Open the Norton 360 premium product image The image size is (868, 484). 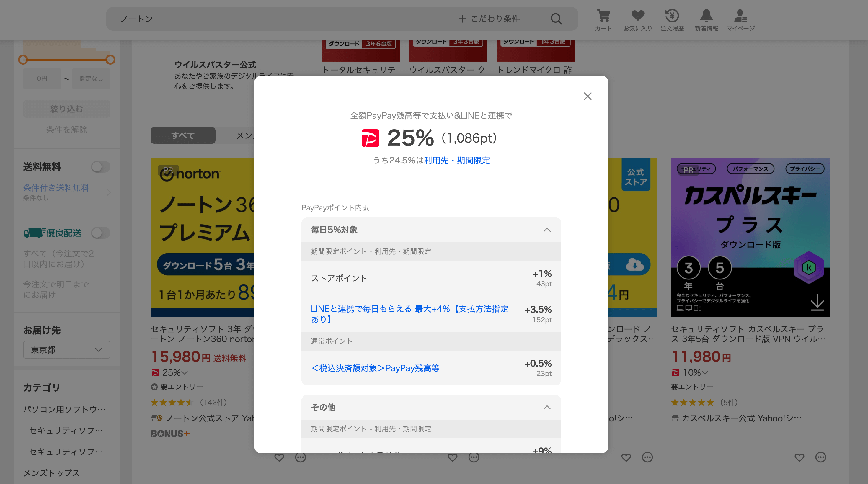click(202, 238)
